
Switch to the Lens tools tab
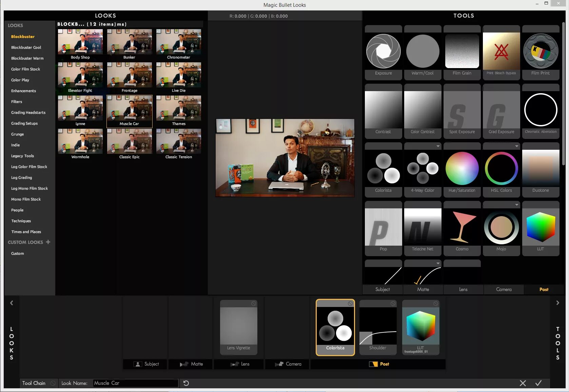[463, 289]
